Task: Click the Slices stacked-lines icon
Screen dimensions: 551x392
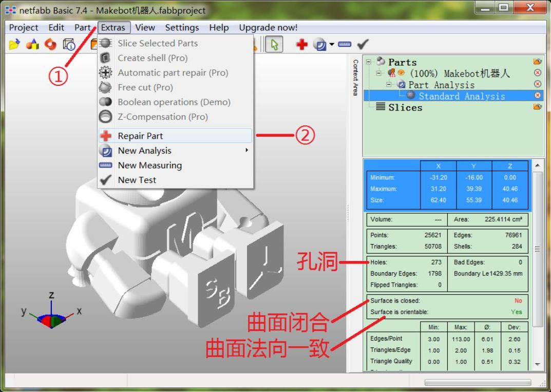Action: pyautogui.click(x=381, y=106)
